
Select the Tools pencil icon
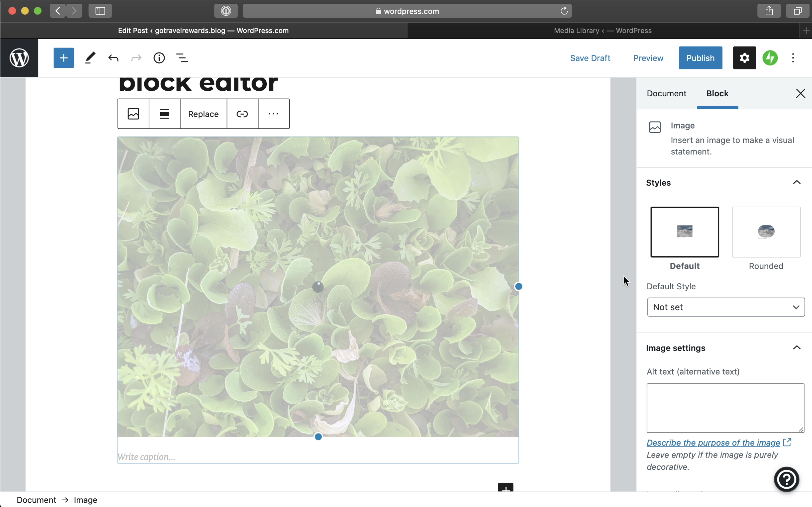pyautogui.click(x=90, y=58)
